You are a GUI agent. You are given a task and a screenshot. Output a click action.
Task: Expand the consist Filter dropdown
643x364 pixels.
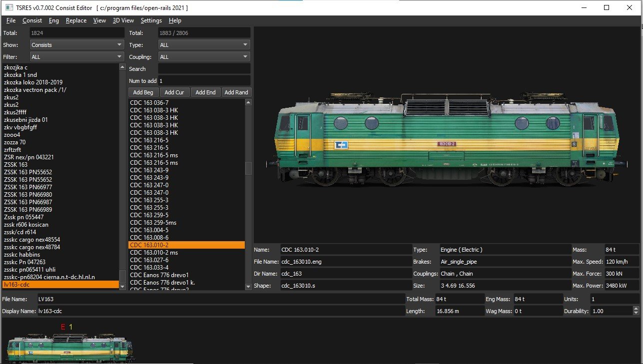(77, 57)
